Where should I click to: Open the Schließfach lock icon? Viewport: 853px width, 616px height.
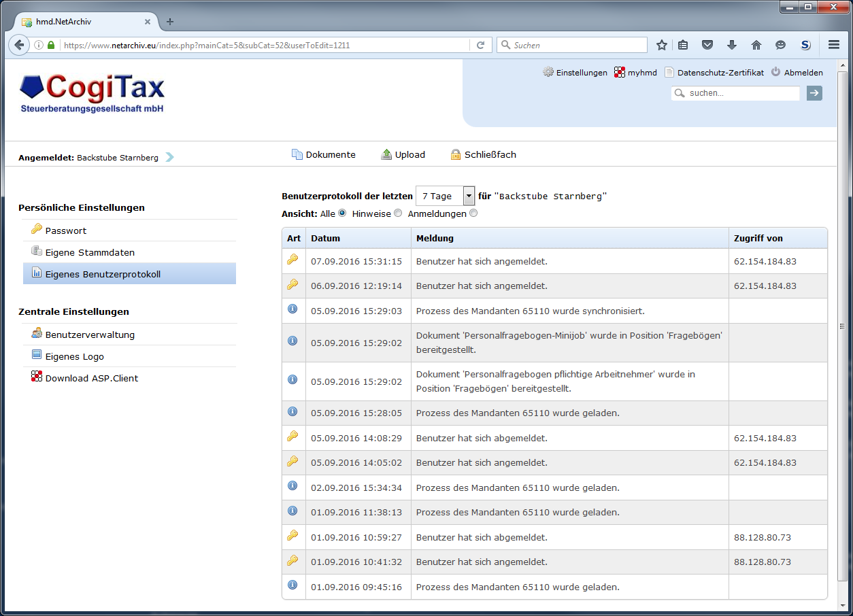[456, 154]
